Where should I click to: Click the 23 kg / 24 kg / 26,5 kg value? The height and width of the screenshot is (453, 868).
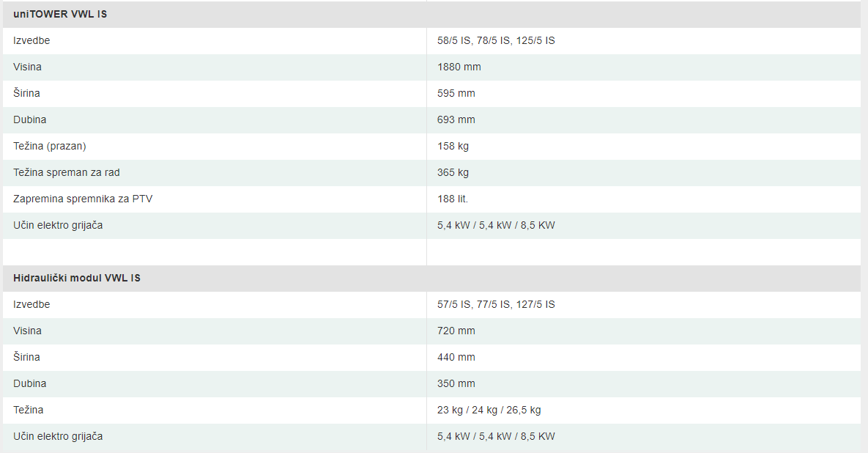(489, 410)
